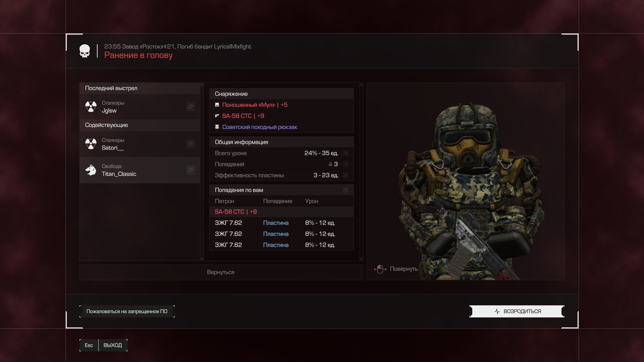Click Урон column header

312,201
